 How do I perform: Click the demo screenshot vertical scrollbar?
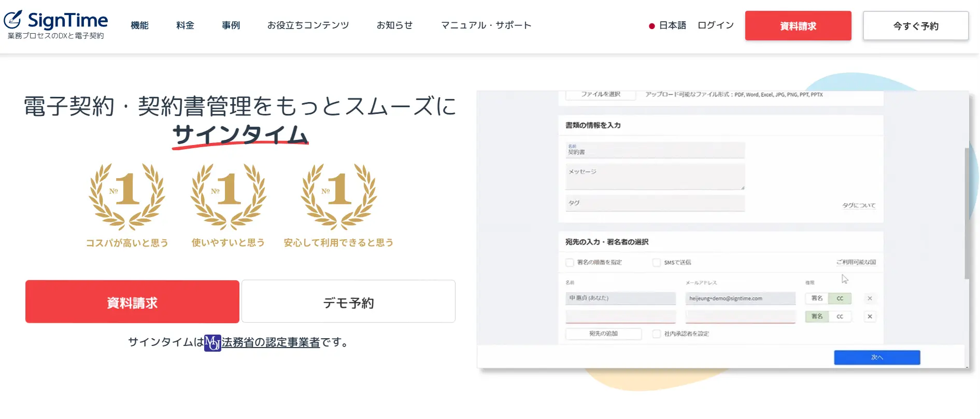coord(967,213)
